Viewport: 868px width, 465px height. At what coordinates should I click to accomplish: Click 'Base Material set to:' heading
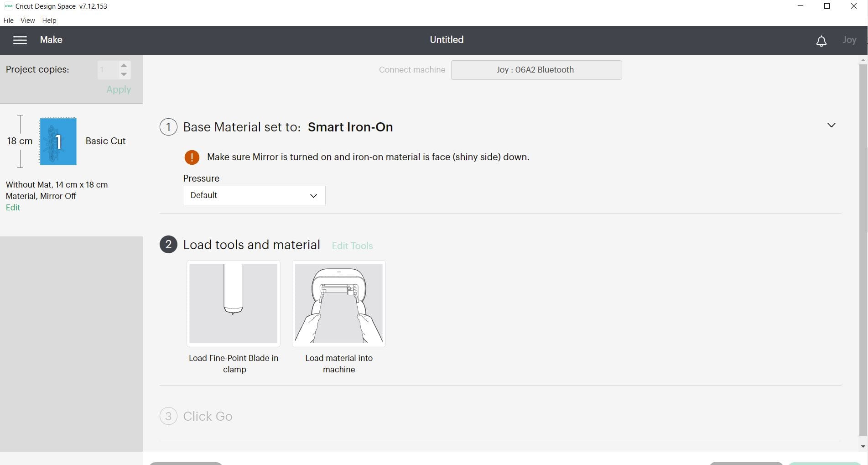point(242,127)
